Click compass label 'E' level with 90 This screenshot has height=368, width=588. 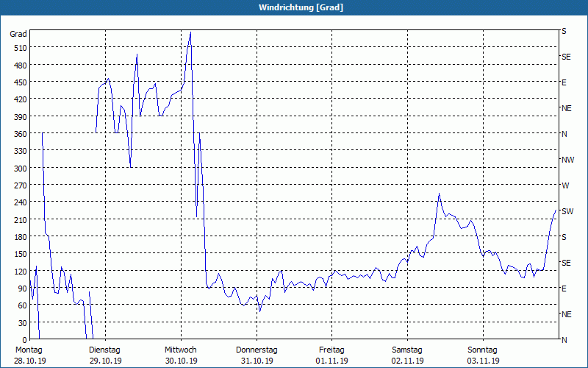(564, 289)
